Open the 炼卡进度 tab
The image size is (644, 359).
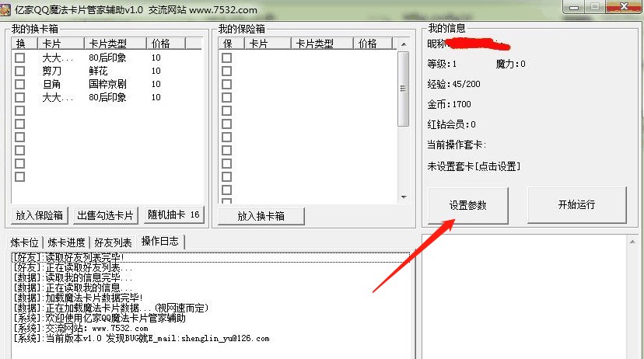67,242
